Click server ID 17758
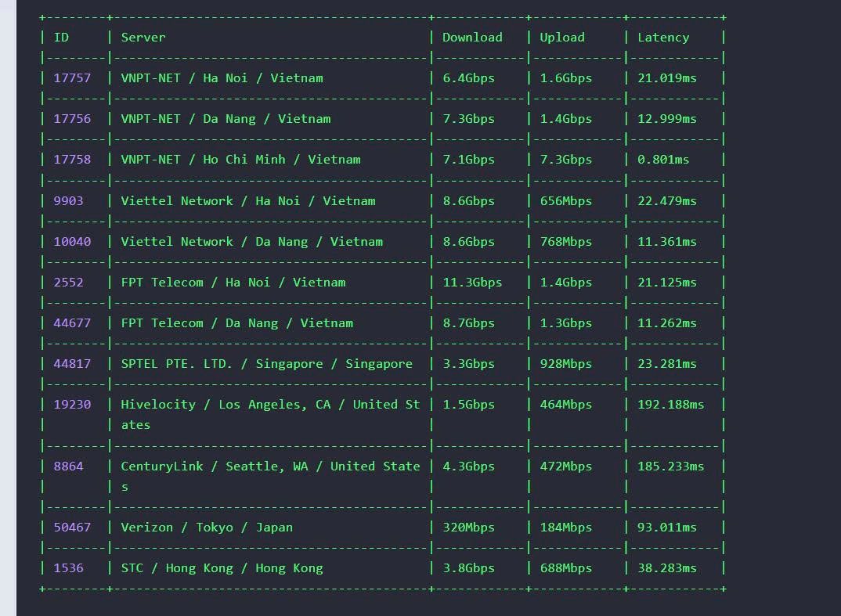This screenshot has height=616, width=841. click(72, 160)
